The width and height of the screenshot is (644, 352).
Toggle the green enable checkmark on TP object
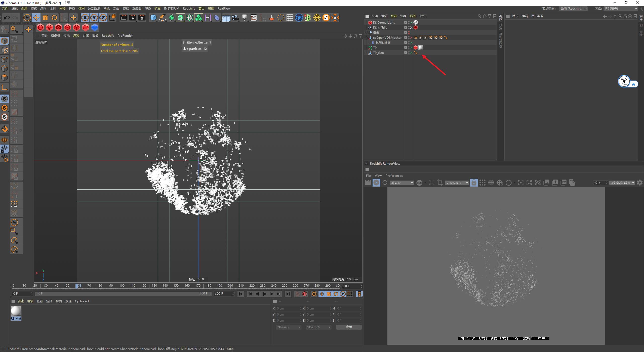(411, 48)
